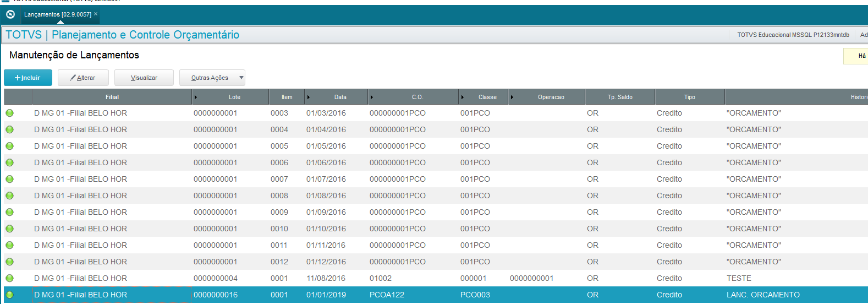Screen dimensions: 868x304
Task: Select the row dated 01/05/2016
Action: coord(436,146)
